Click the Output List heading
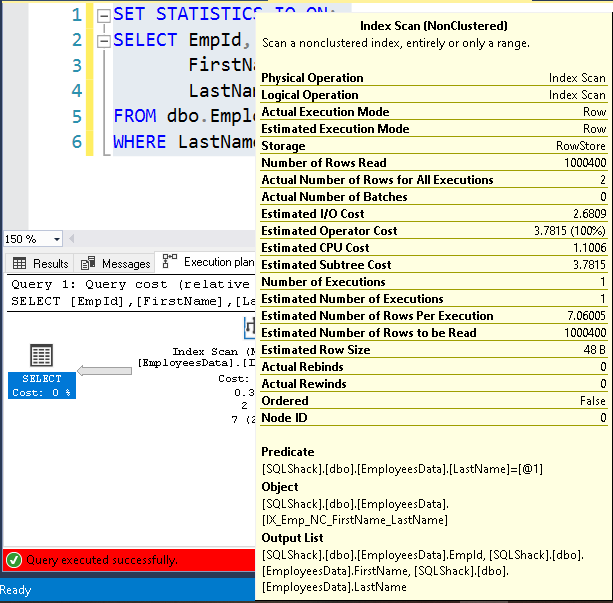The image size is (613, 603). coord(292,538)
